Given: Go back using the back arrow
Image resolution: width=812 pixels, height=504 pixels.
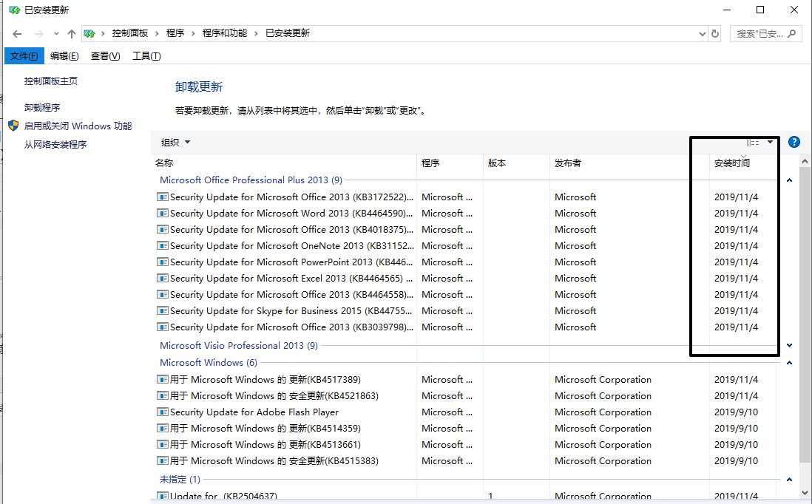Looking at the screenshot, I should [17, 34].
